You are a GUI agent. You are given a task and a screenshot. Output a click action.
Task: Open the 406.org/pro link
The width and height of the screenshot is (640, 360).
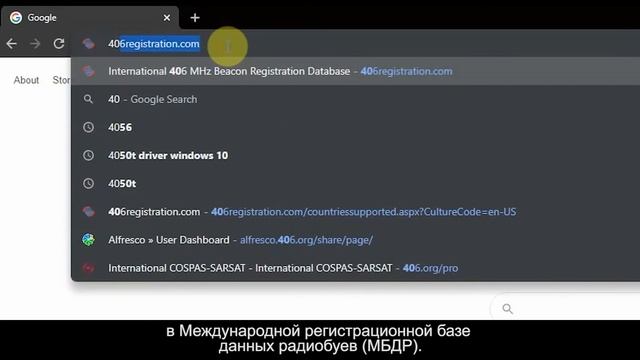430,268
